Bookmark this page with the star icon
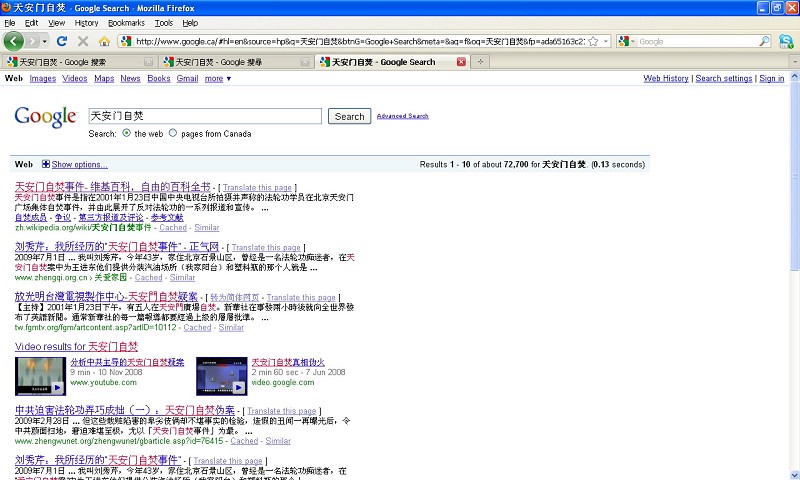Screen dimensions: 800x480 (x=593, y=41)
